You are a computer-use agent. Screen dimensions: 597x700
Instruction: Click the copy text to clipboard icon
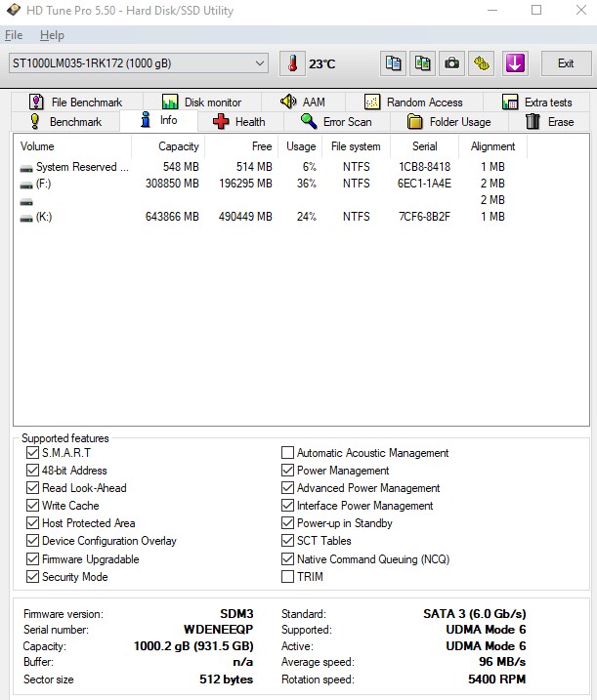393,63
